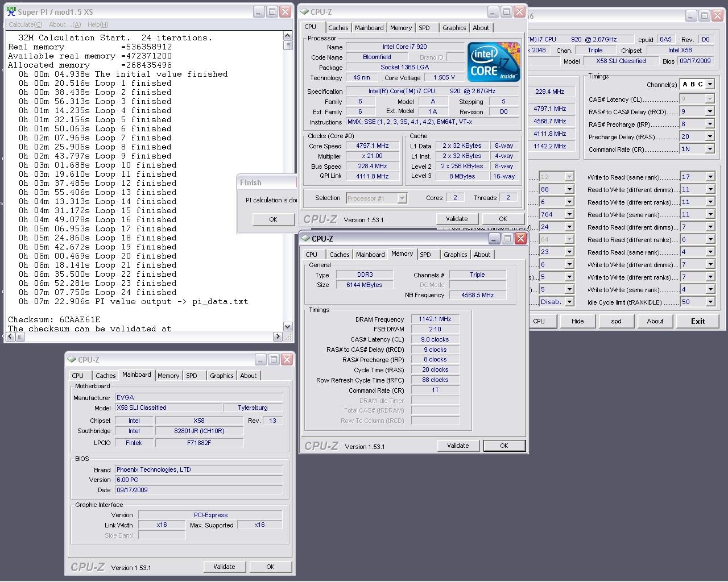Click the LPCIO F71882F field
The image size is (728, 582).
point(199,442)
